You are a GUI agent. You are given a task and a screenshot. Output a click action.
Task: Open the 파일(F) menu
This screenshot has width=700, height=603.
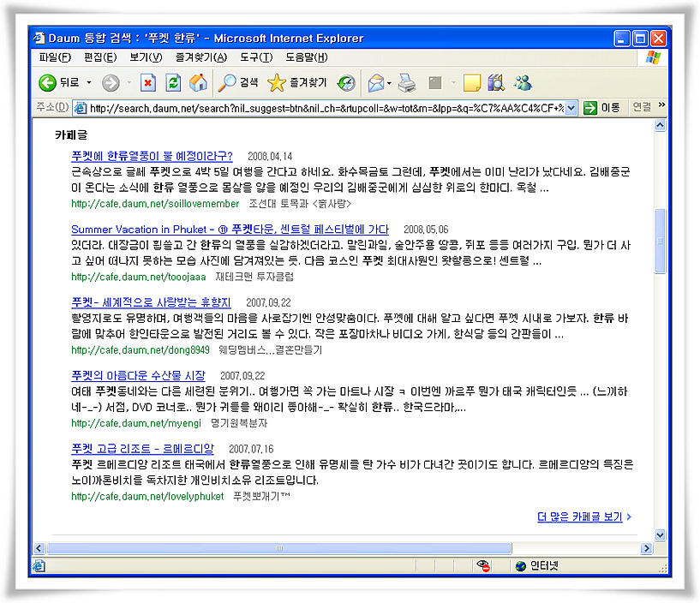[55, 57]
